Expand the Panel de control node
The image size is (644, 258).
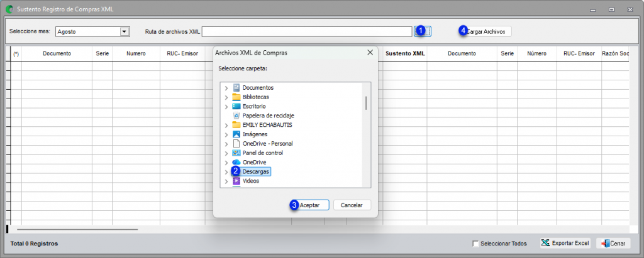(226, 153)
